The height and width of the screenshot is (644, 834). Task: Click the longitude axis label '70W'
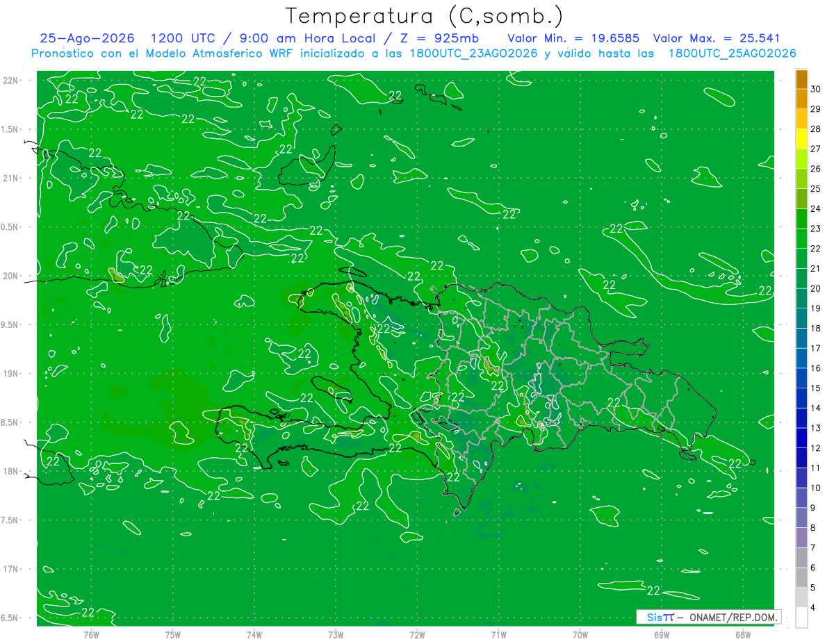pyautogui.click(x=580, y=635)
